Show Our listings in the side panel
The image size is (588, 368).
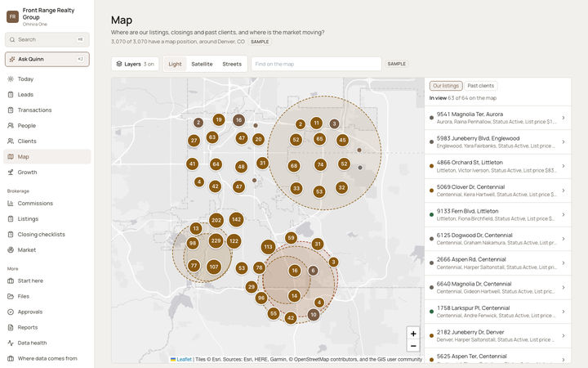pyautogui.click(x=446, y=86)
